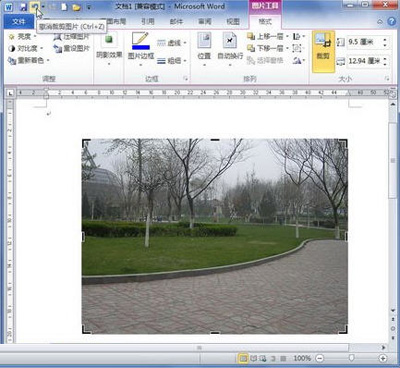
Task: Minimize the ribbon with the caret icon
Action: [380, 22]
